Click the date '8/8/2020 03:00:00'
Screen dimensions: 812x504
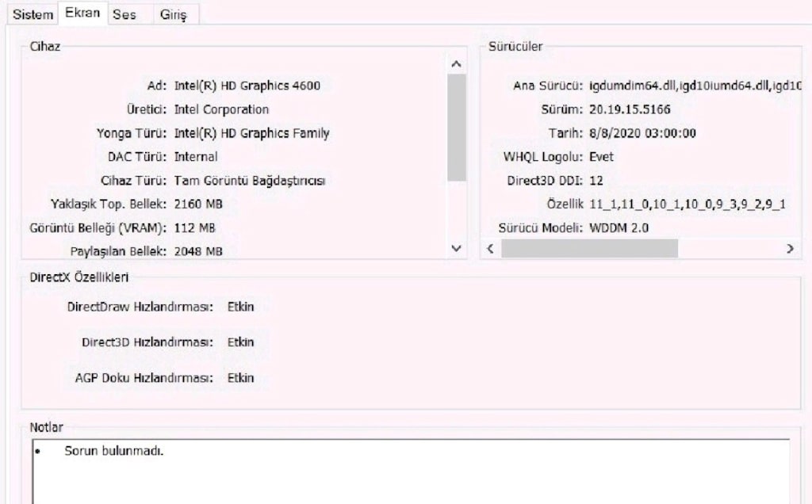[642, 133]
